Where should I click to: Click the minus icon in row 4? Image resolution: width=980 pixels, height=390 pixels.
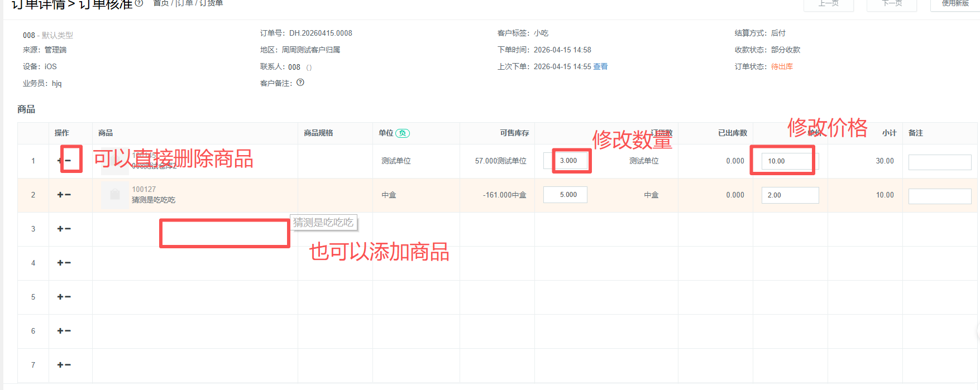click(68, 263)
